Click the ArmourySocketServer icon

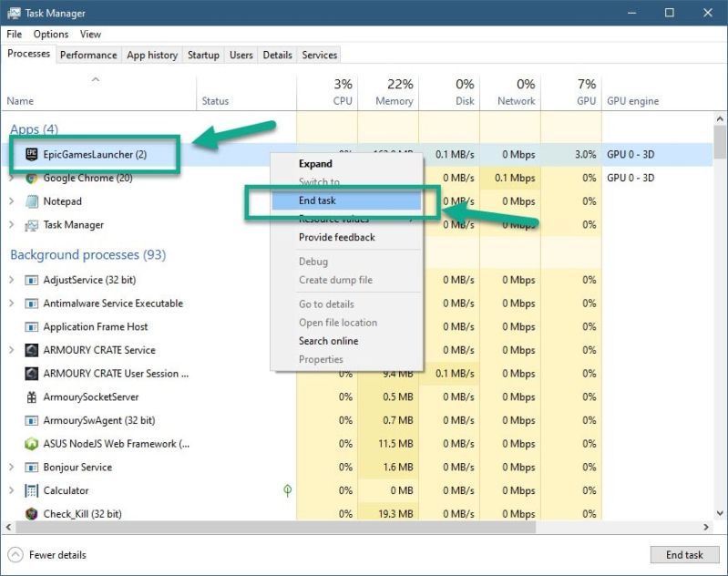(x=31, y=397)
